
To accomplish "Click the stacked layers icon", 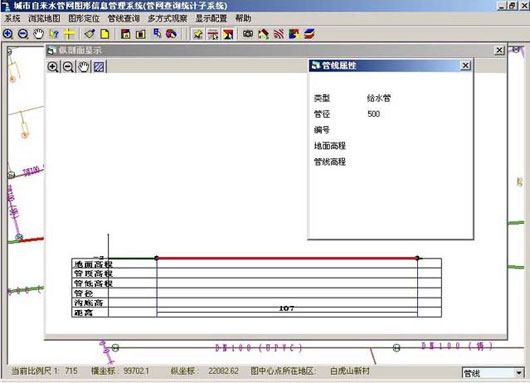I will 309,34.
